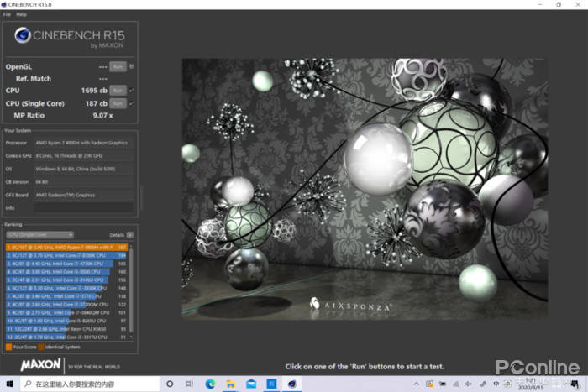Viewport: 588px width, 392px height.
Task: Run the OpenGL benchmark test
Action: pyautogui.click(x=118, y=66)
